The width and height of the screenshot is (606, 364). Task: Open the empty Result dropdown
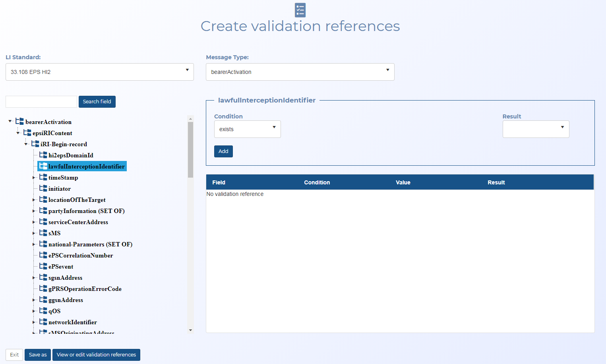[x=535, y=129]
